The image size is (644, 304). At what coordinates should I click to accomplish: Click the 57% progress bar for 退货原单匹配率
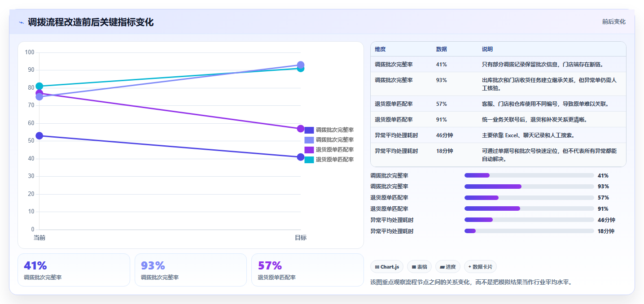[529, 197]
